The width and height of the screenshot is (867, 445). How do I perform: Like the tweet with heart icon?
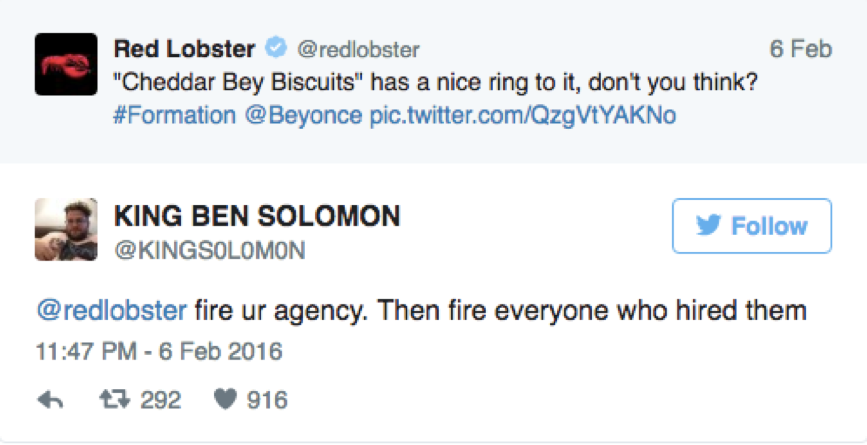tap(226, 400)
